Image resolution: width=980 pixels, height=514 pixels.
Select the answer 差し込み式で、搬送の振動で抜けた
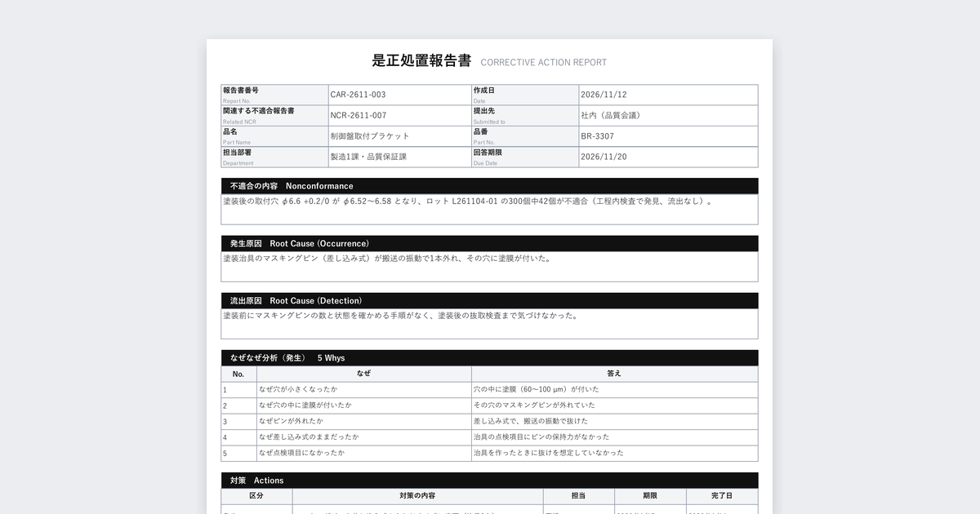pos(530,421)
